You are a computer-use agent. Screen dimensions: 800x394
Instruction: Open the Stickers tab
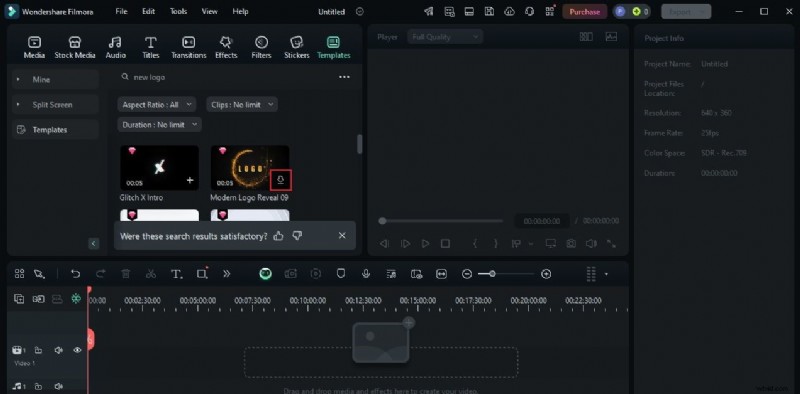[x=296, y=47]
